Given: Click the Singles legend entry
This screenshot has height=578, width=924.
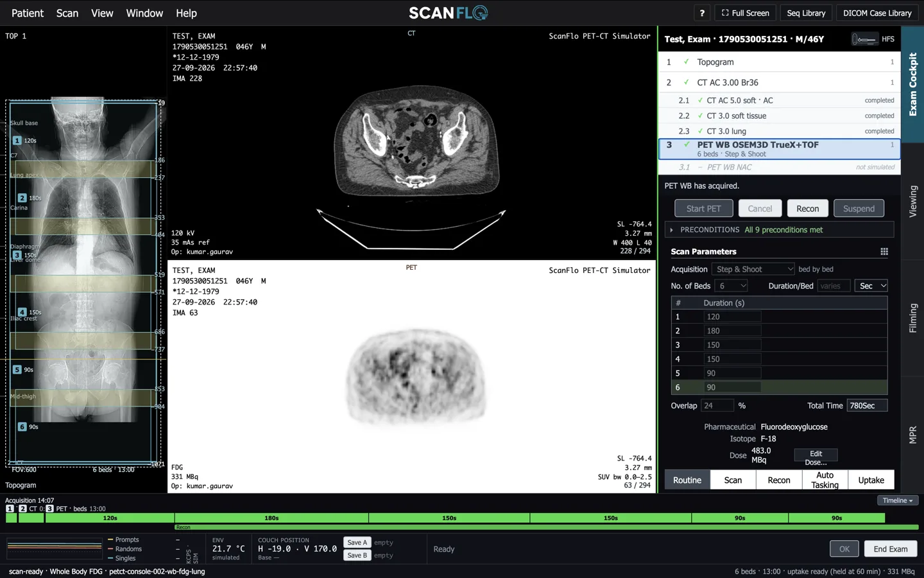Looking at the screenshot, I should (x=121, y=558).
